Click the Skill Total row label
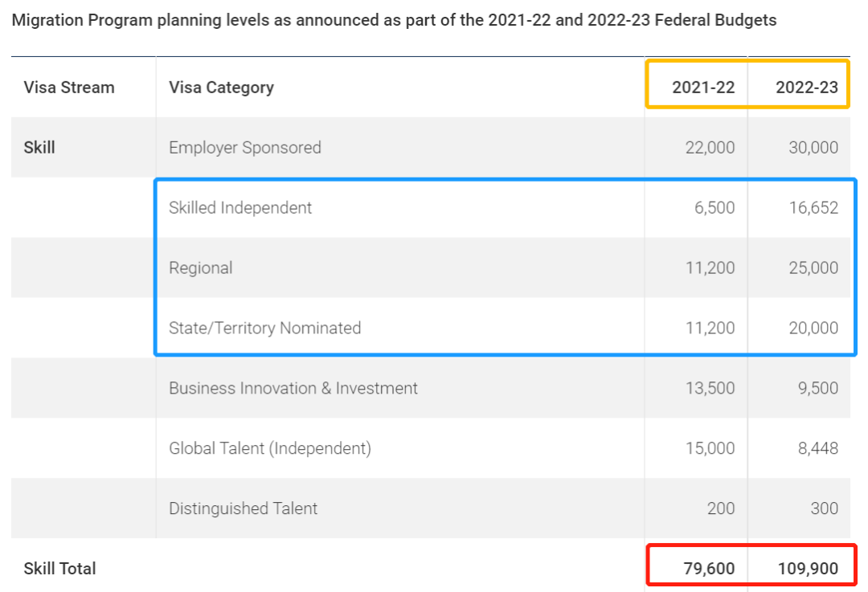Screen dimensions: 868x592 59,568
